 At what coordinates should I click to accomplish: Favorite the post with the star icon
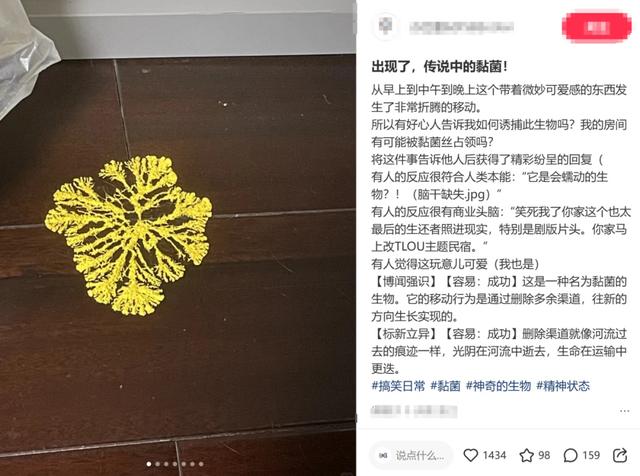[x=527, y=455]
